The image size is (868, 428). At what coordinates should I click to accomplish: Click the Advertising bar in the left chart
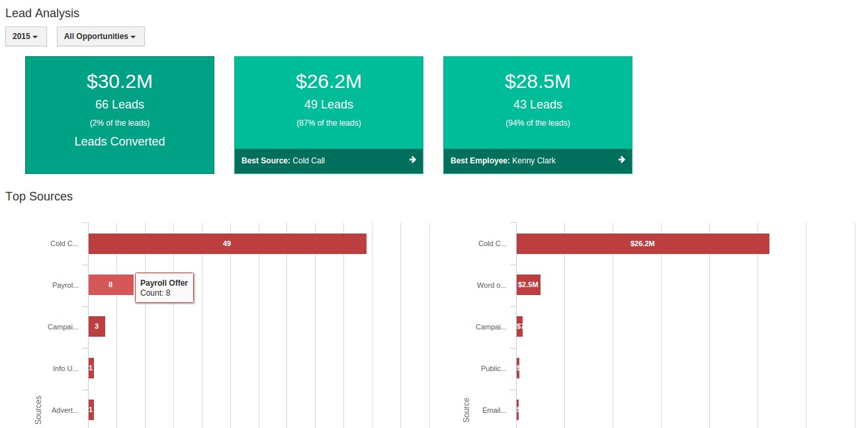(89, 409)
